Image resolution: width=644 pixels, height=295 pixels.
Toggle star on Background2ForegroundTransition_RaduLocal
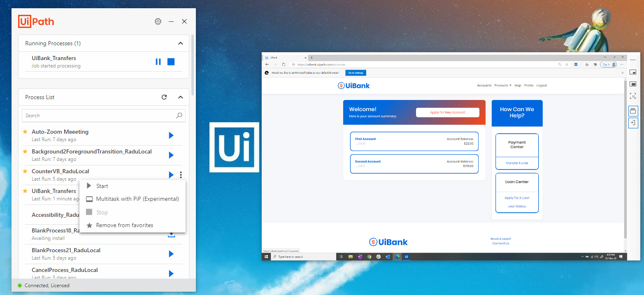click(x=25, y=151)
